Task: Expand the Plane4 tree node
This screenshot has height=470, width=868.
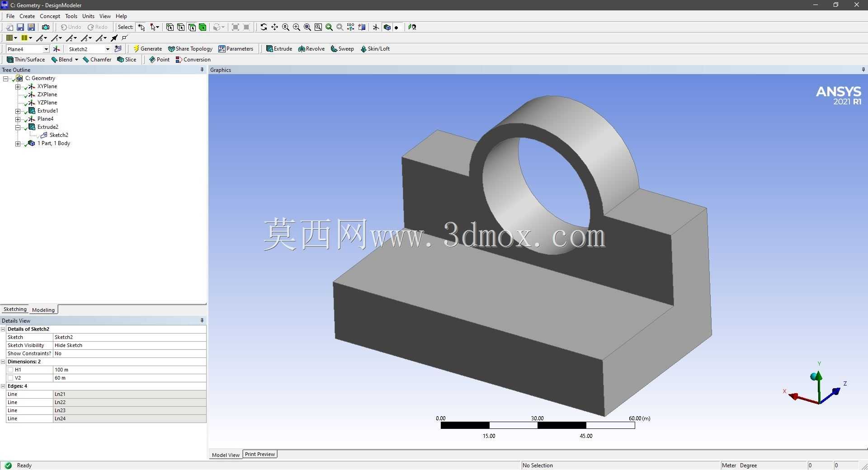Action: point(18,119)
